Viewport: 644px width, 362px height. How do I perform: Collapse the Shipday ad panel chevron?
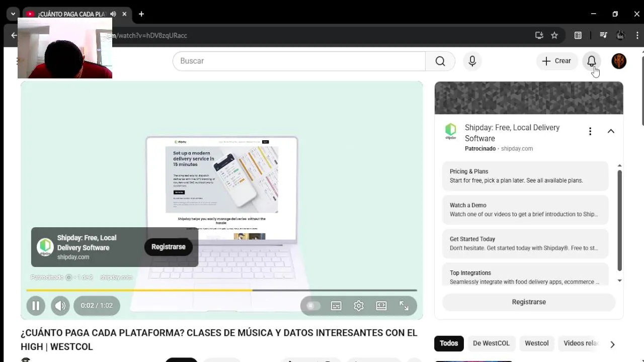pyautogui.click(x=611, y=131)
